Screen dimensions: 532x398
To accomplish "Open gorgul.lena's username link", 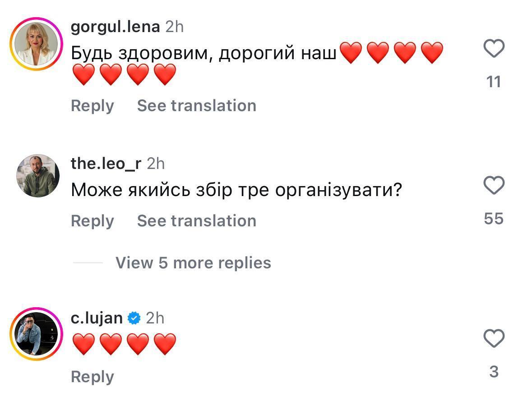I will point(116,26).
